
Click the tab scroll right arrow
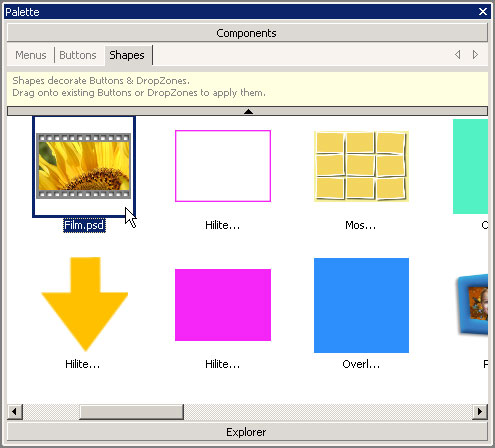coord(475,54)
